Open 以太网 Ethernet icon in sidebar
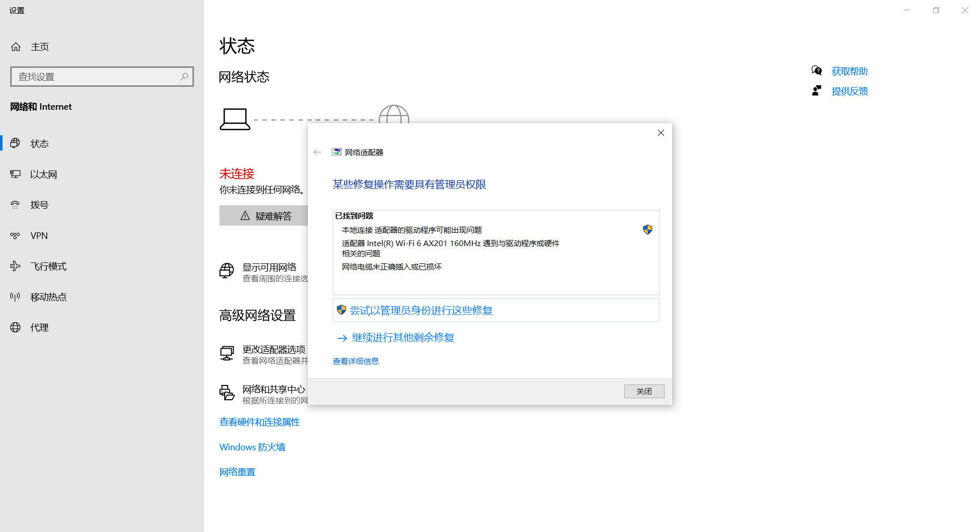This screenshot has width=980, height=532. click(x=15, y=174)
